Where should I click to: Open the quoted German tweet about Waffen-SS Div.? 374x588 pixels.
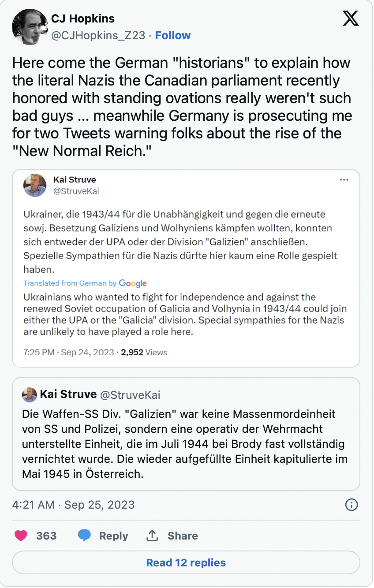(x=186, y=434)
